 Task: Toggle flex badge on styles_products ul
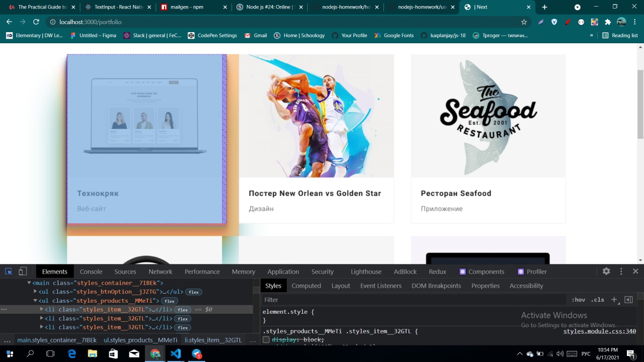170,301
